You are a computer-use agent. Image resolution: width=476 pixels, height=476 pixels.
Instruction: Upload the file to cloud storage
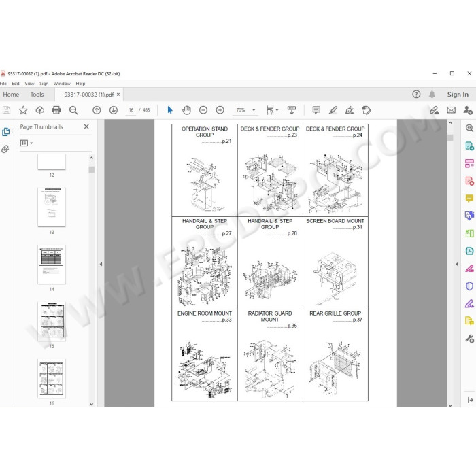(39, 110)
